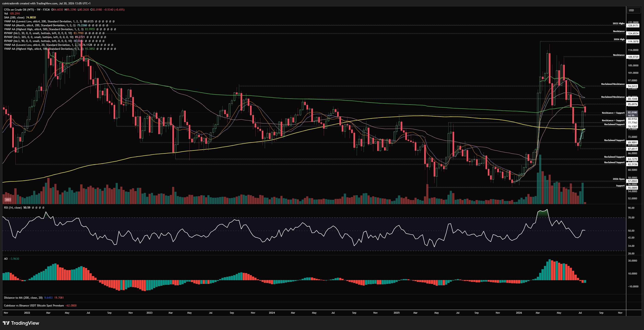Screen dimensions: 644x330
Task: Click the TradingView logo icon
Action: tap(6, 323)
